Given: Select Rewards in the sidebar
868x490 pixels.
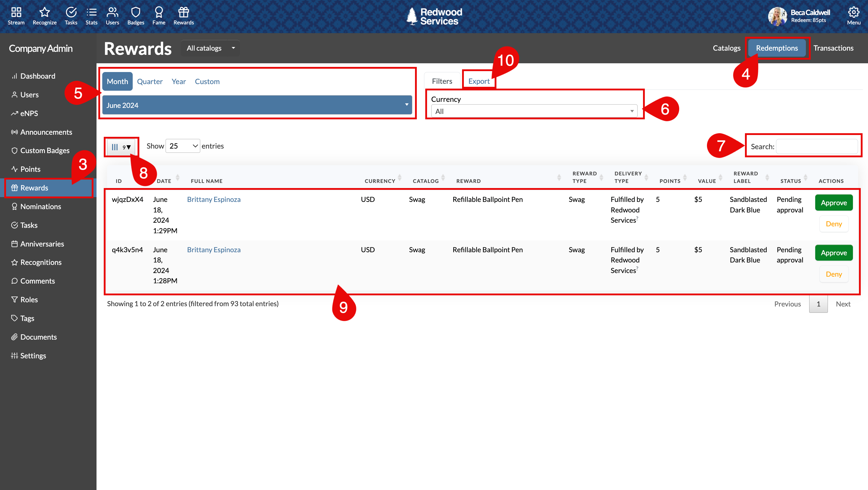Looking at the screenshot, I should point(48,188).
